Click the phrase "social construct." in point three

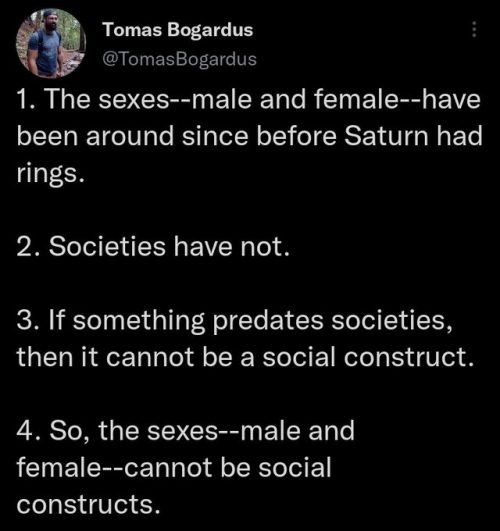[x=368, y=357]
